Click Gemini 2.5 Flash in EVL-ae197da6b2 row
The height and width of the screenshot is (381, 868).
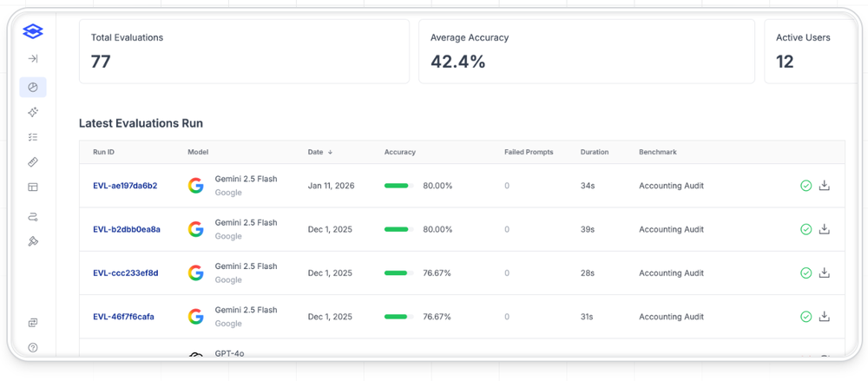(246, 179)
